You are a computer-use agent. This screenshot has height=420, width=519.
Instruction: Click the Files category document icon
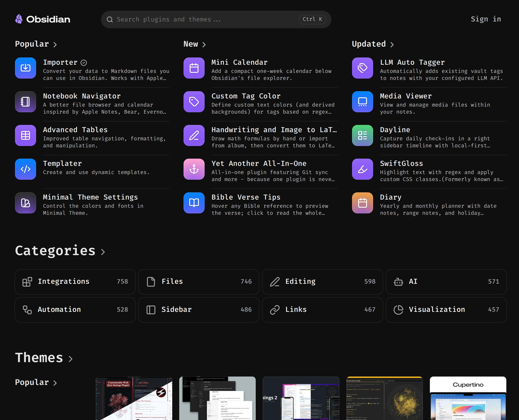tap(151, 282)
